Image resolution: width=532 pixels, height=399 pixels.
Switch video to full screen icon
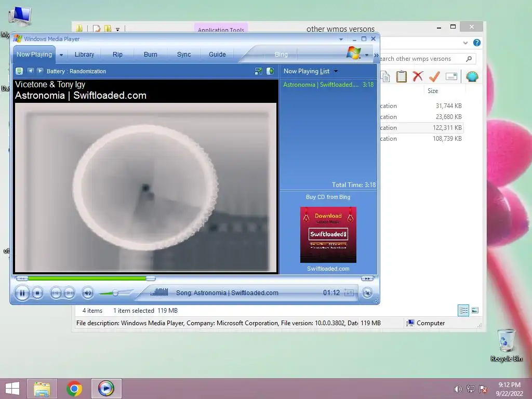click(x=259, y=71)
